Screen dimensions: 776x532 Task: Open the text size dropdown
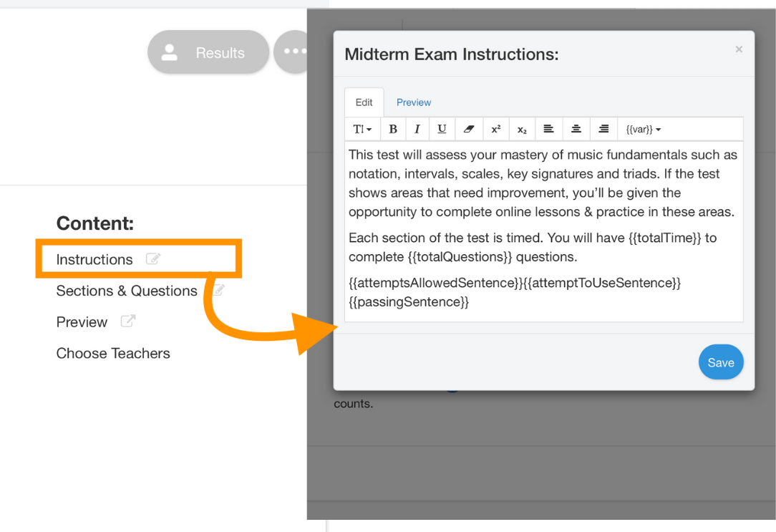point(362,129)
